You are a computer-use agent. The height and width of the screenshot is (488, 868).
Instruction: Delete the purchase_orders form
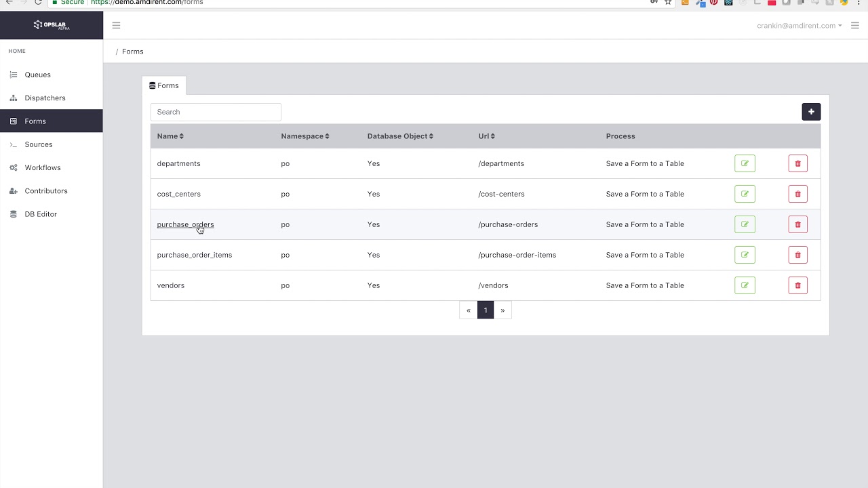coord(797,224)
